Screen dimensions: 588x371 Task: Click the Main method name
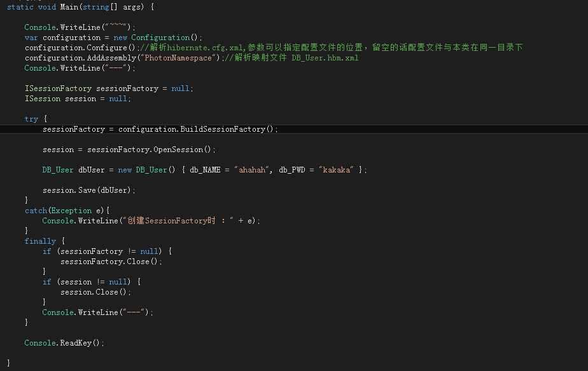(69, 7)
